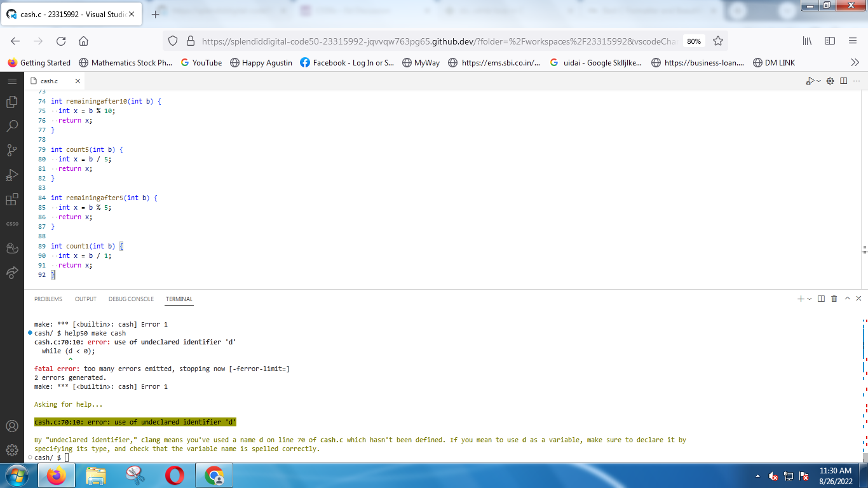Screen dimensions: 868x488
Task: Create a new terminal with plus icon
Action: (801, 299)
